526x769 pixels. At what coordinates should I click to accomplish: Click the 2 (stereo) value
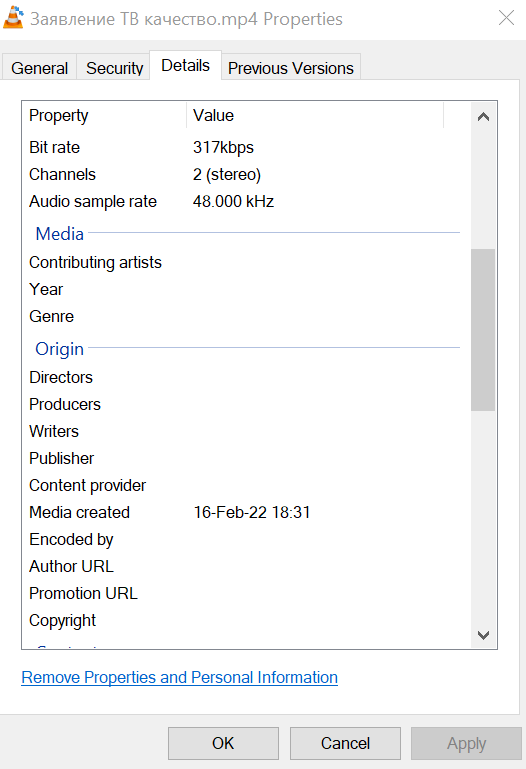226,174
